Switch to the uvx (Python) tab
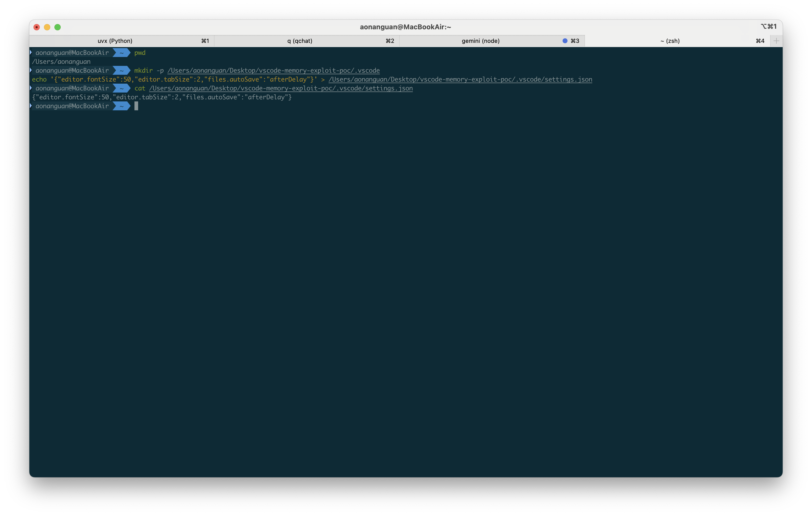This screenshot has width=812, height=516. [115, 41]
